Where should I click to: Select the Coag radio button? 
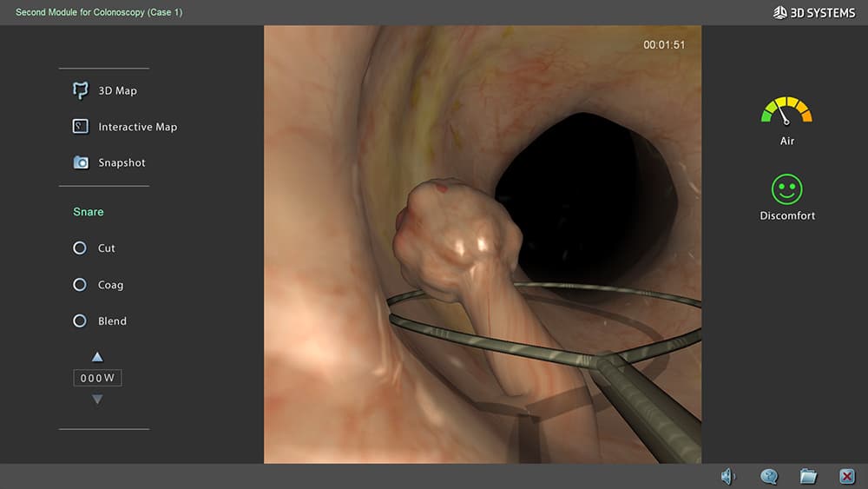[x=80, y=285]
